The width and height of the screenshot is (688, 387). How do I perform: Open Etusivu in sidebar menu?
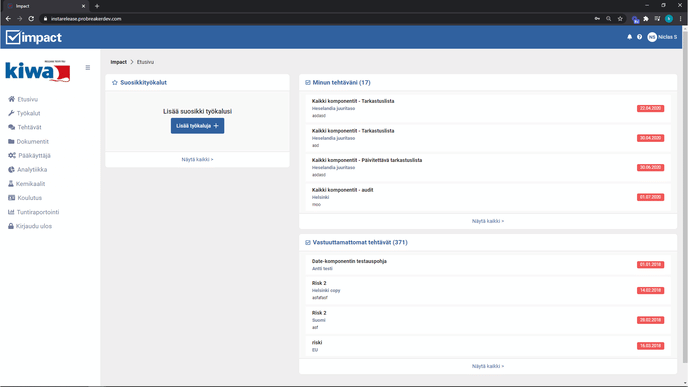tap(28, 99)
